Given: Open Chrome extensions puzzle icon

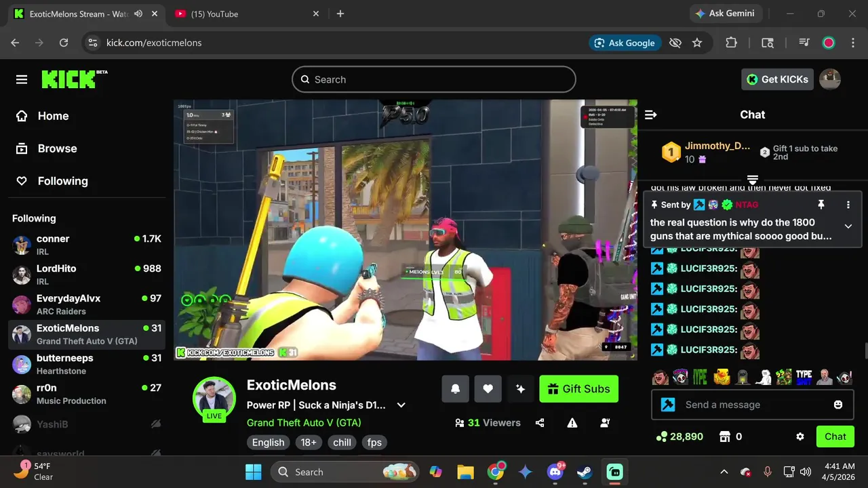Looking at the screenshot, I should 731,43.
